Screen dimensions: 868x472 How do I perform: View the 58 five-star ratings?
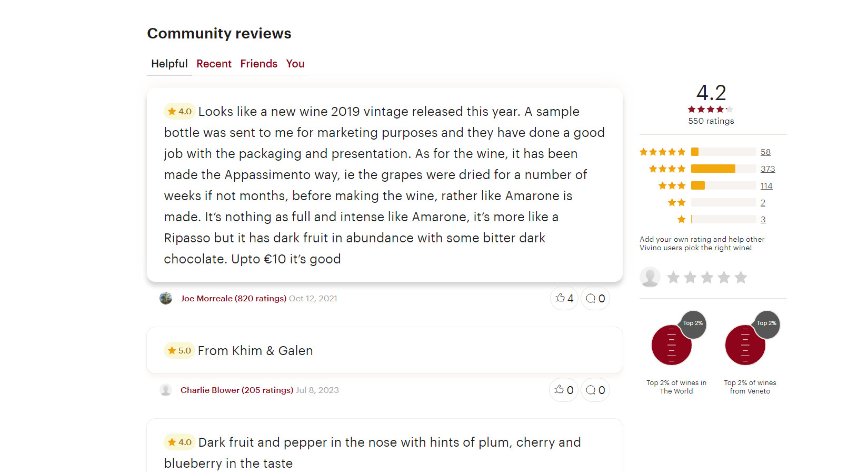coord(765,152)
